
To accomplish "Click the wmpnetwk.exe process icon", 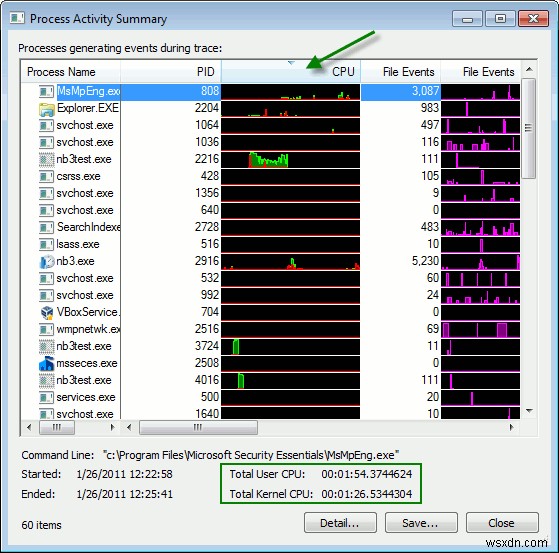I will pyautogui.click(x=46, y=329).
